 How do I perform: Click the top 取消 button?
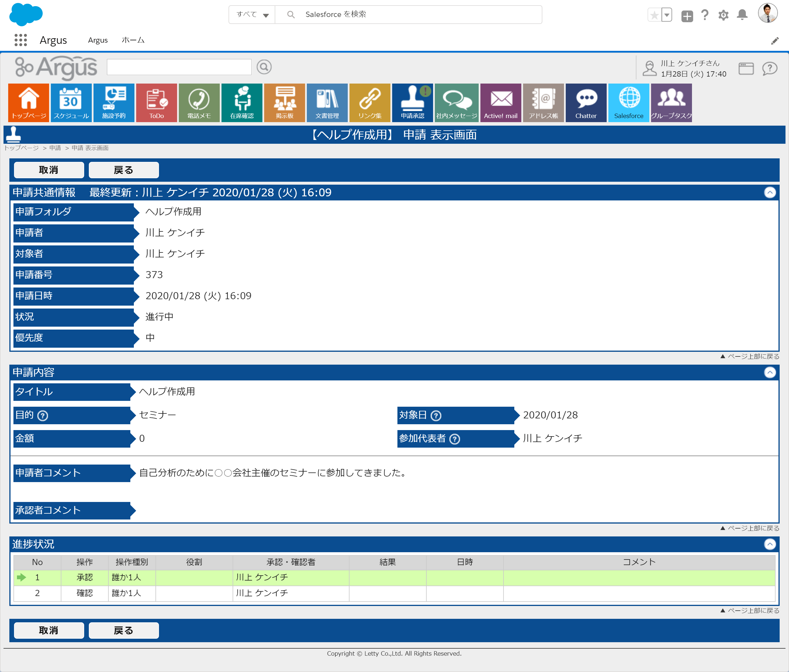[49, 170]
